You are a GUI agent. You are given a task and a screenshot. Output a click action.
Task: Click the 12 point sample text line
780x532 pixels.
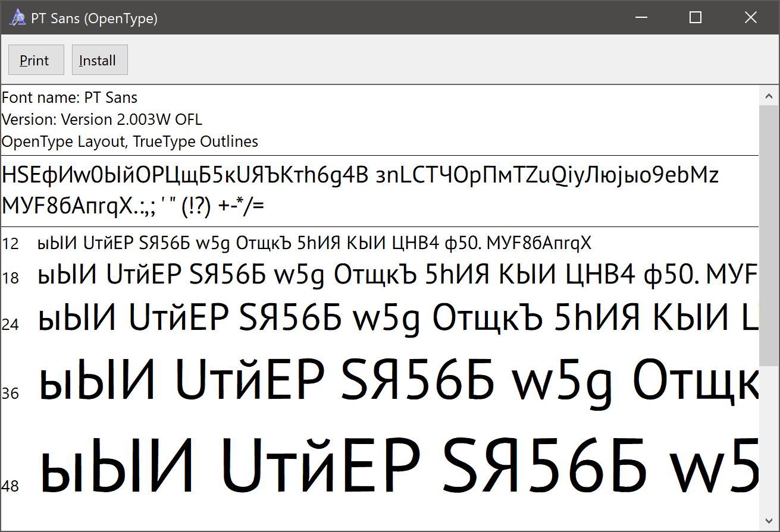(x=315, y=243)
